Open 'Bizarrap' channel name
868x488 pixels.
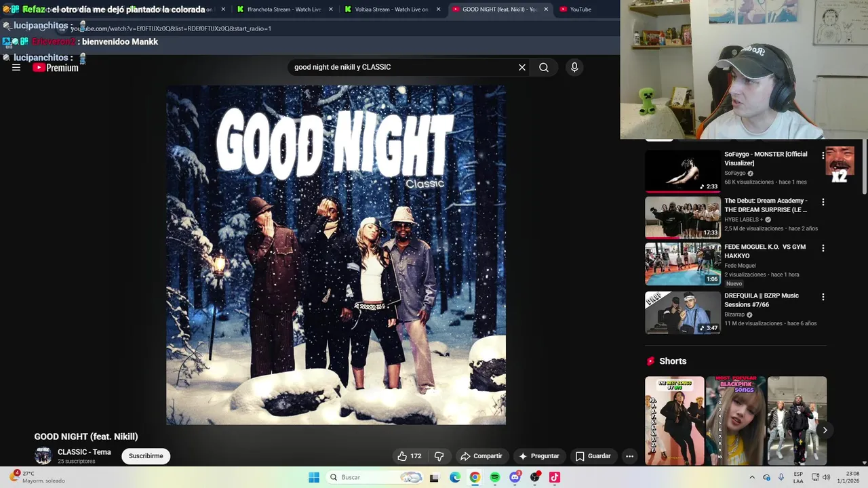734,314
